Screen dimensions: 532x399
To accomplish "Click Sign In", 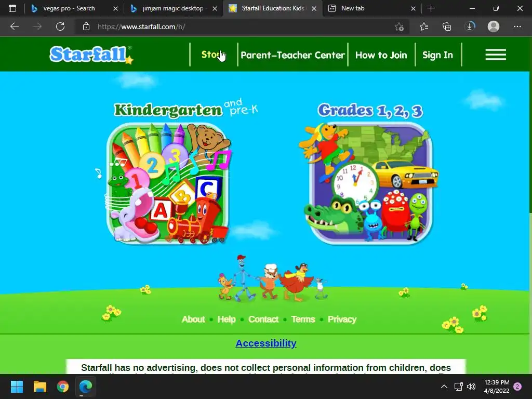I will (437, 55).
